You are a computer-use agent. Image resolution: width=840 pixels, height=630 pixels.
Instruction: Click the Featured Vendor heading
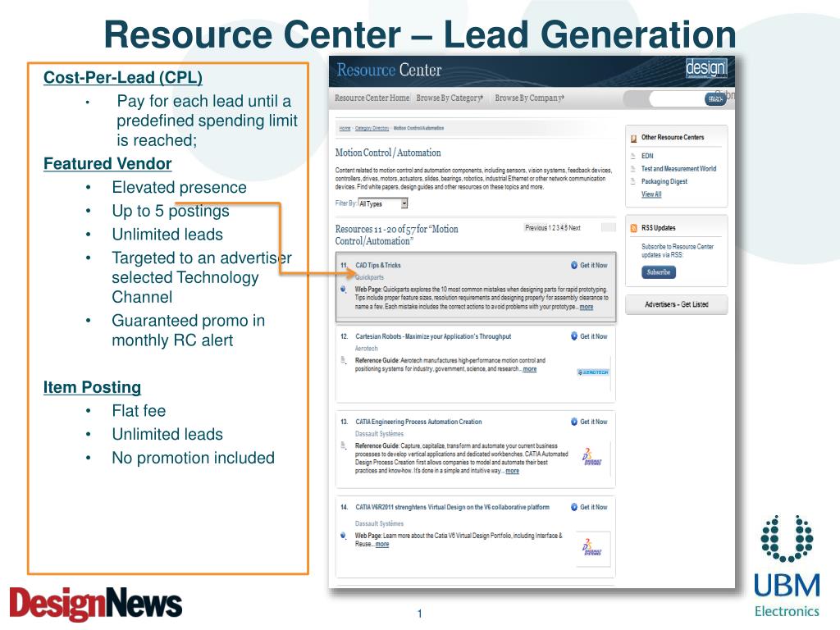click(x=107, y=163)
